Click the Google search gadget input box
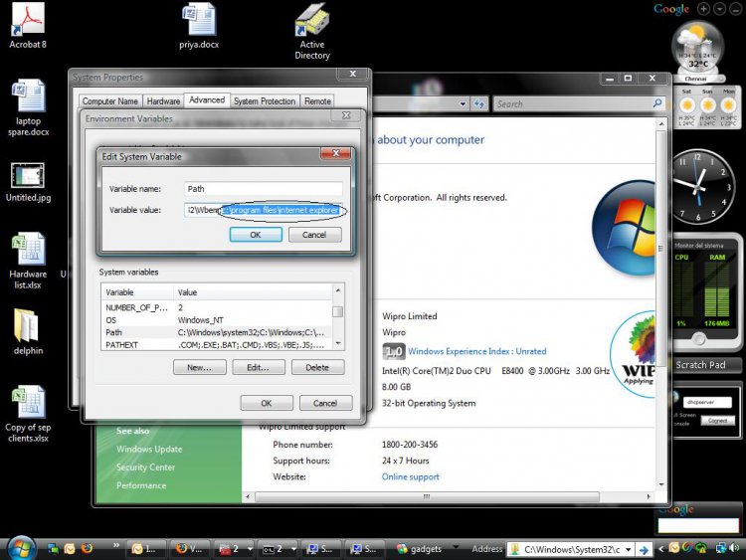The width and height of the screenshot is (746, 560). coord(698,525)
